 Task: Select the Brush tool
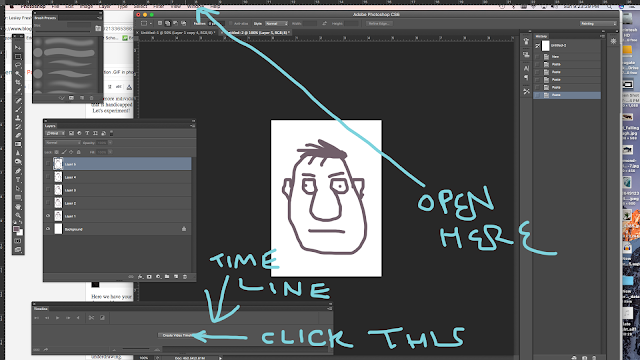[18, 109]
